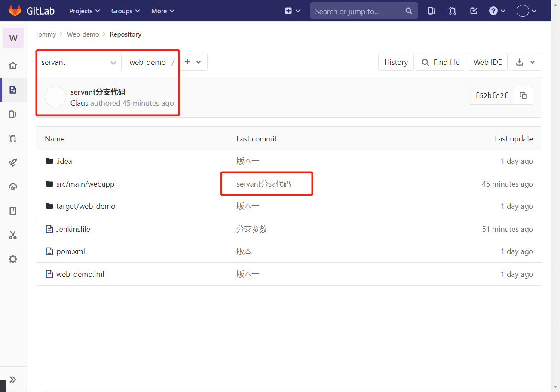Viewport: 560px width, 392px height.
Task: Click web_demo in the path bar
Action: pyautogui.click(x=147, y=62)
